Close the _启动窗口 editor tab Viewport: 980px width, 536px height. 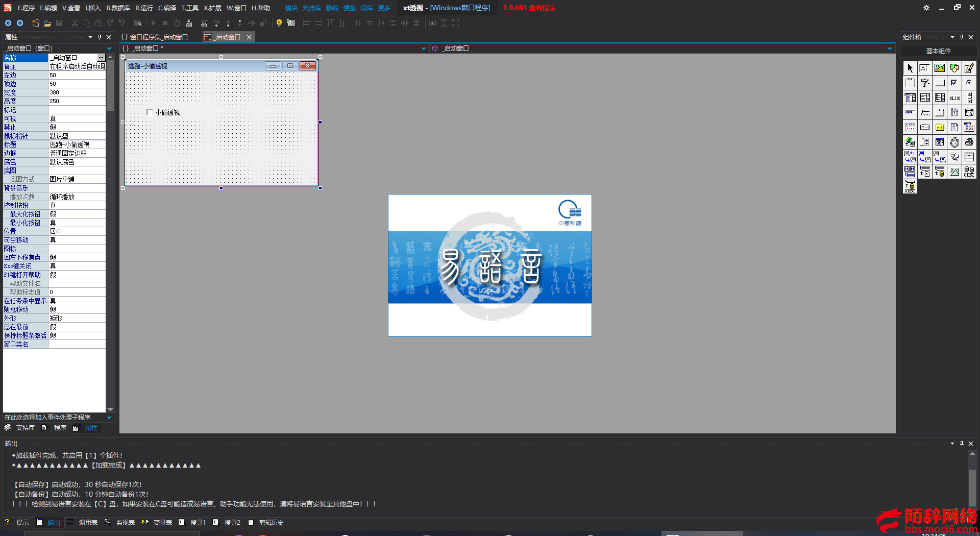(249, 37)
